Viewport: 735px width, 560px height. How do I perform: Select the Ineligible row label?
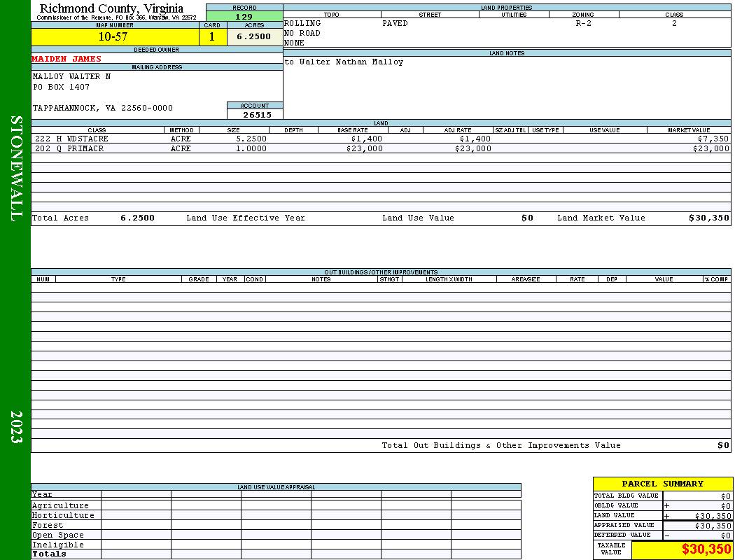pos(57,545)
